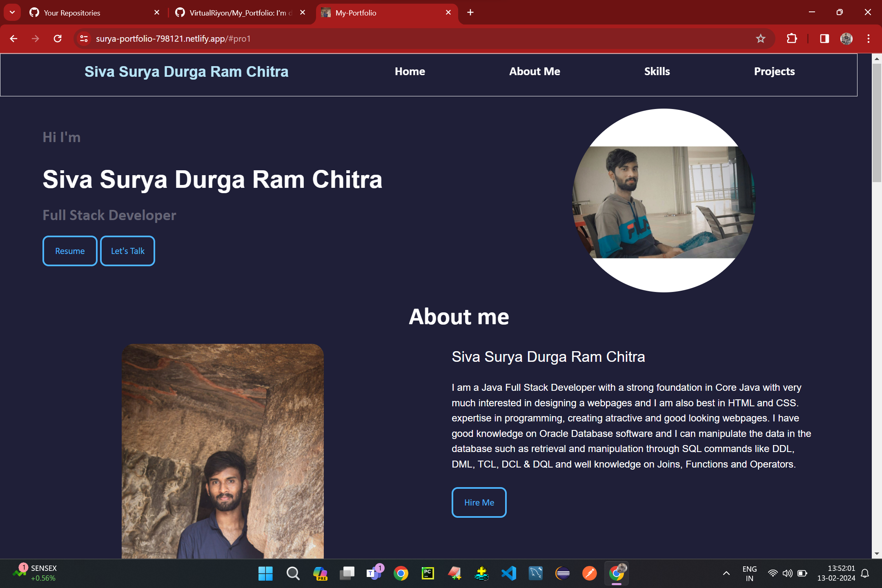The width and height of the screenshot is (882, 588).
Task: Launch PyCharm from the taskbar
Action: tap(428, 573)
